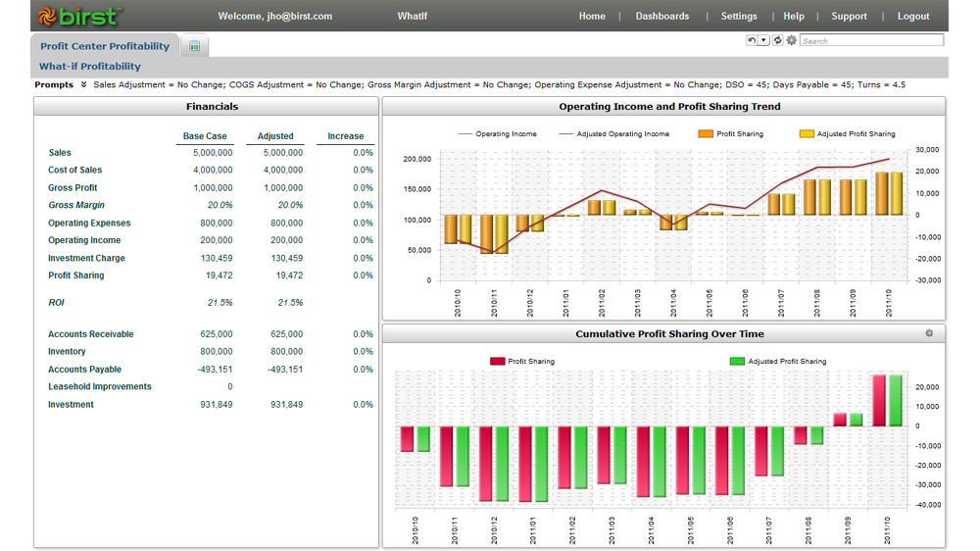The height and width of the screenshot is (551, 980).
Task: Open the Dashboards menu
Action: tap(661, 16)
